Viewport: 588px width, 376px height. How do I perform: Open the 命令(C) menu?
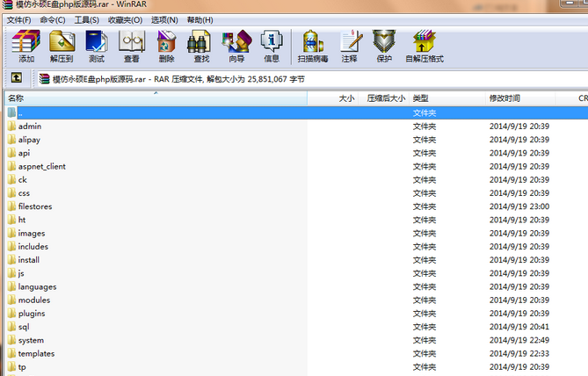click(x=53, y=20)
